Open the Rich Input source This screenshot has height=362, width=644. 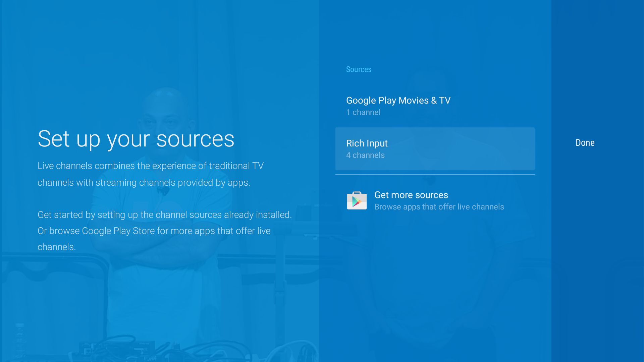(x=367, y=143)
